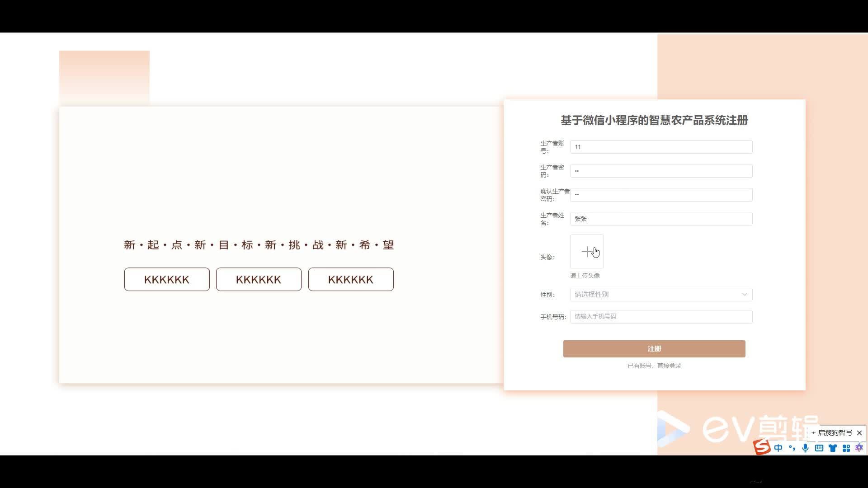Click the Sogou settings wheel icon
This screenshot has width=868, height=488.
[x=859, y=448]
